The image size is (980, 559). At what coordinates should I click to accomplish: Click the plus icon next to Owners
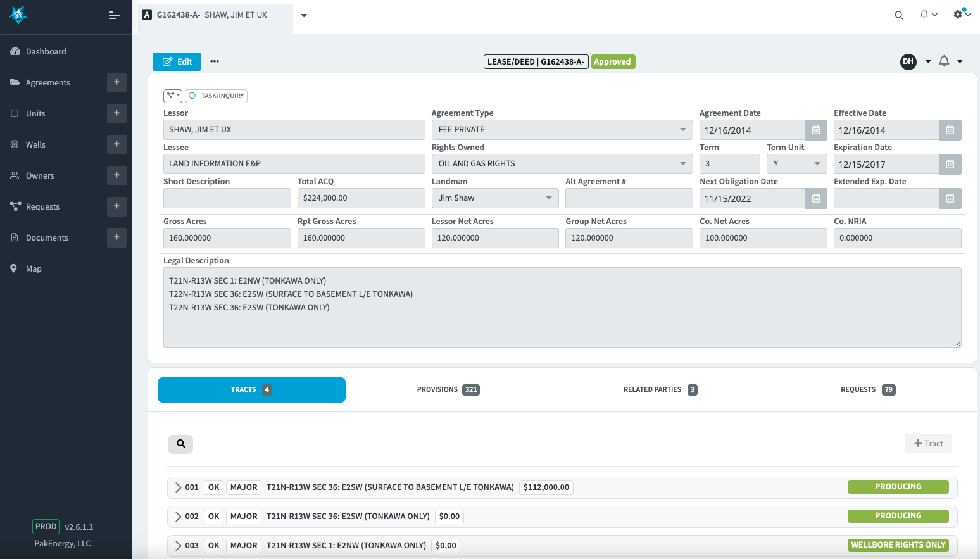116,175
